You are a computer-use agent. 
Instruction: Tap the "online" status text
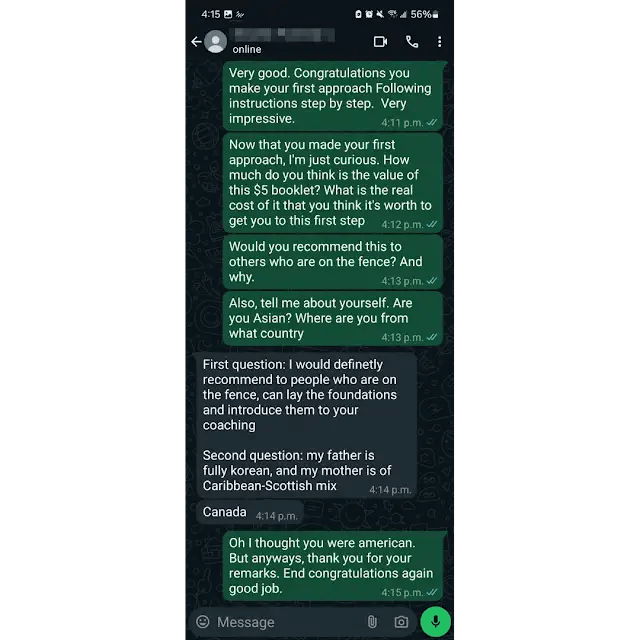[247, 49]
